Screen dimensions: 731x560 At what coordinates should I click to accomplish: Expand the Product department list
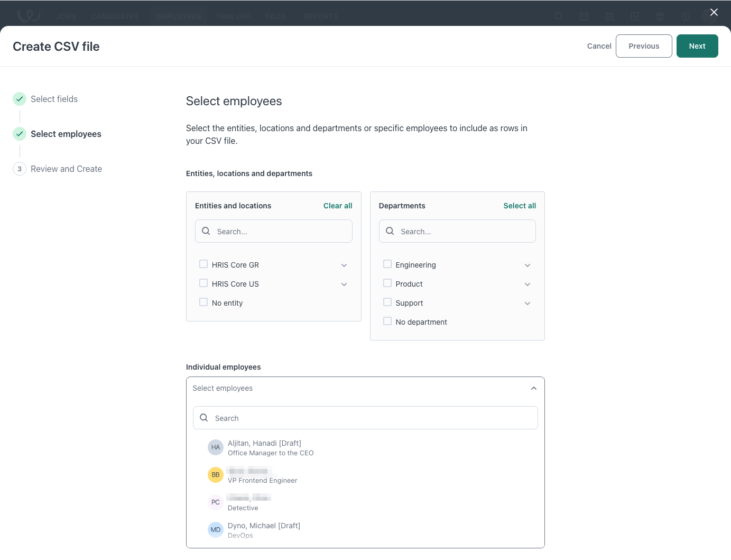point(528,284)
